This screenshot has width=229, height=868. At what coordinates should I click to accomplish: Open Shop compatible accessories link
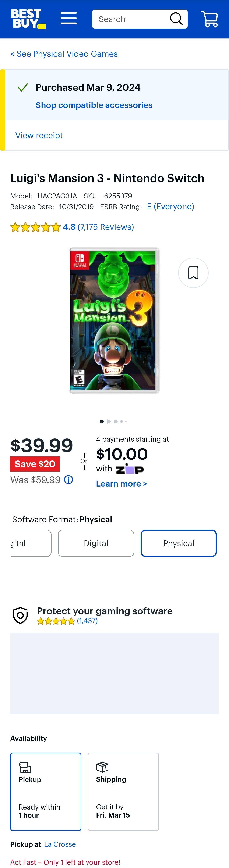[x=94, y=105]
